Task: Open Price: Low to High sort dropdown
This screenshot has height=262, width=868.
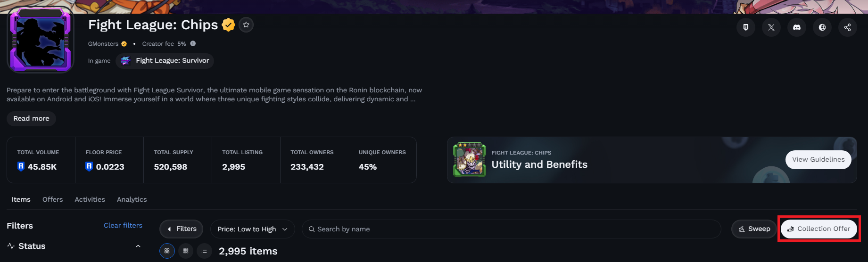Action: [x=253, y=229]
